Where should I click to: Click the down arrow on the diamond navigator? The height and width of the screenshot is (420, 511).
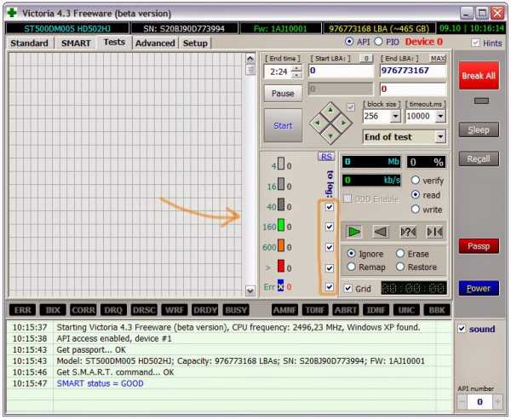pos(330,135)
